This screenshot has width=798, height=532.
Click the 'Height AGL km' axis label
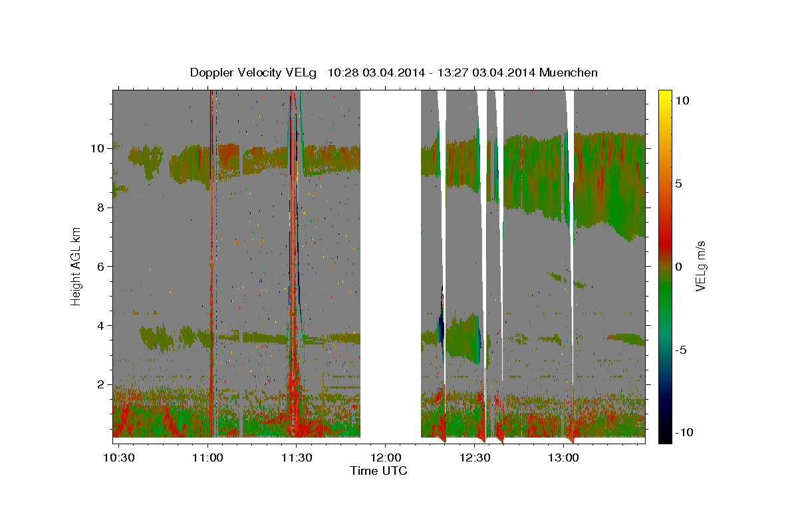(x=76, y=265)
